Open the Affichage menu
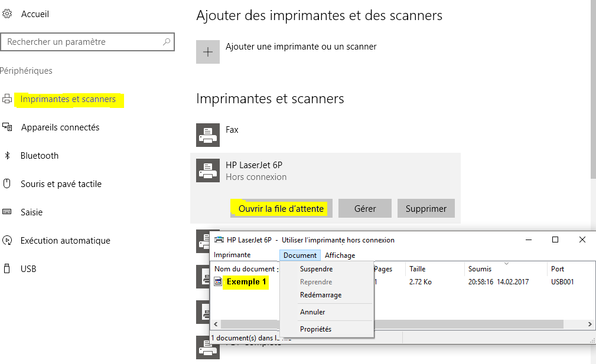Image resolution: width=596 pixels, height=364 pixels. pyautogui.click(x=340, y=255)
